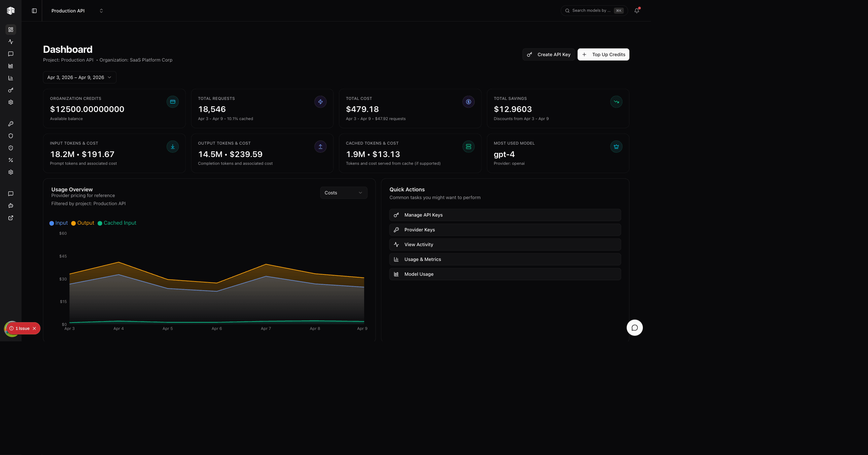Select the API Keys icon in the sidebar
868x455 pixels.
pyautogui.click(x=10, y=90)
